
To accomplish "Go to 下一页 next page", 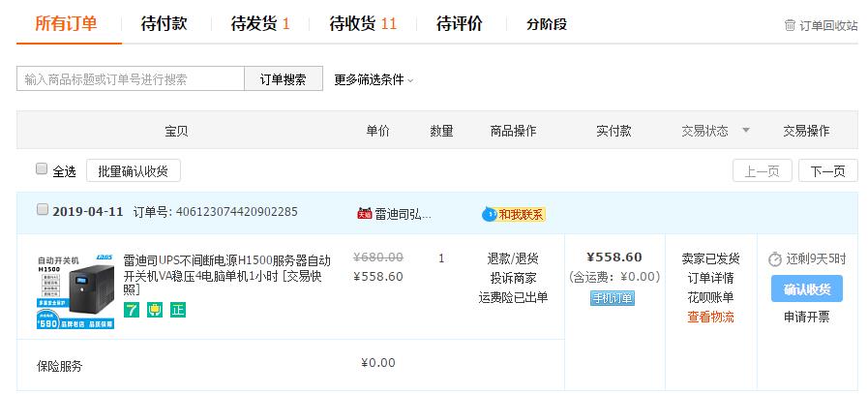I will [x=828, y=170].
